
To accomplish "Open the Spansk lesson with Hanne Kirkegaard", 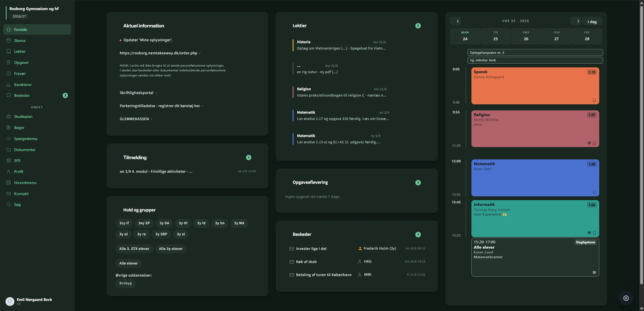I will coord(535,86).
